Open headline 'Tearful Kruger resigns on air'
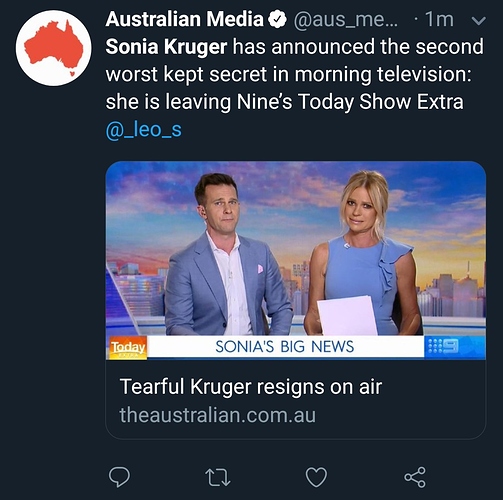The image size is (503, 500). (x=251, y=387)
